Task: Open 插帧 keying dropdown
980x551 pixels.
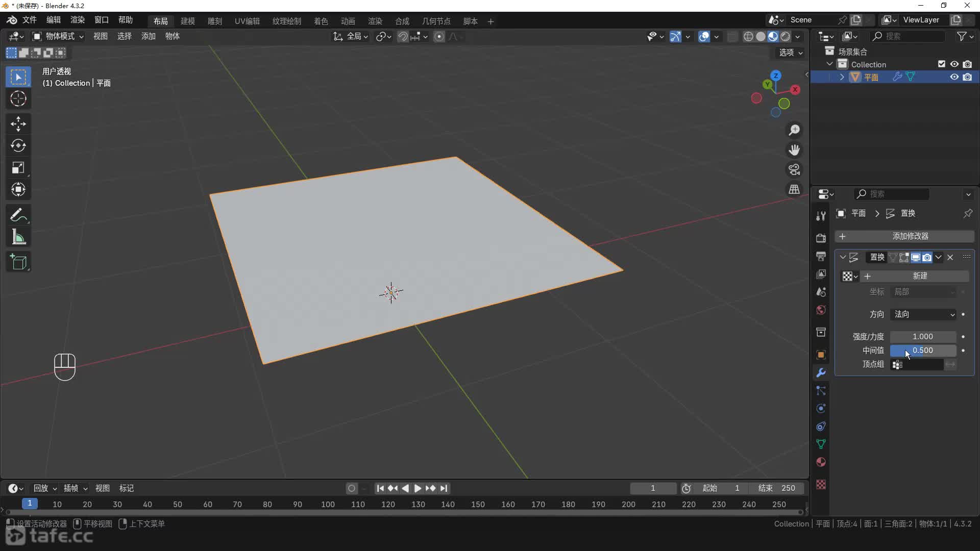Action: point(75,488)
